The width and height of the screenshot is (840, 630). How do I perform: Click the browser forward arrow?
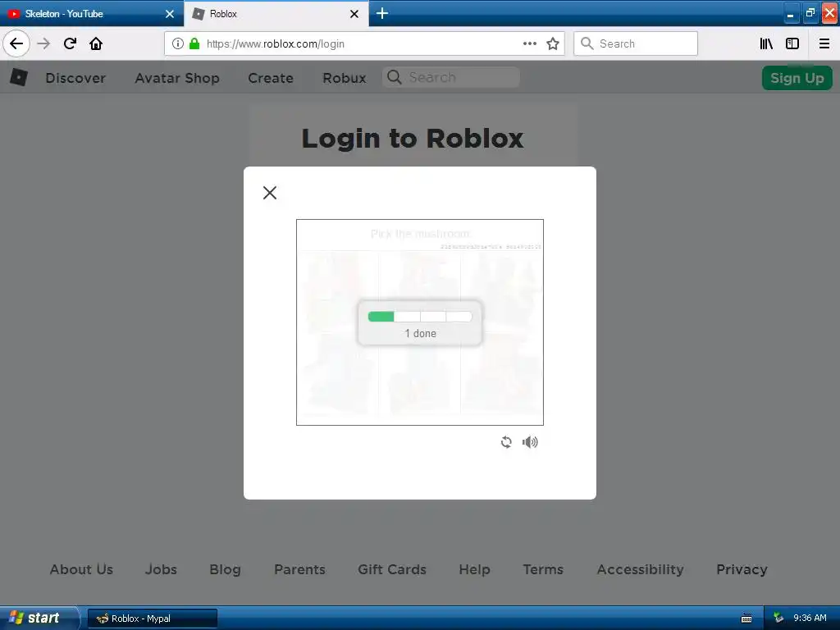pyautogui.click(x=43, y=43)
